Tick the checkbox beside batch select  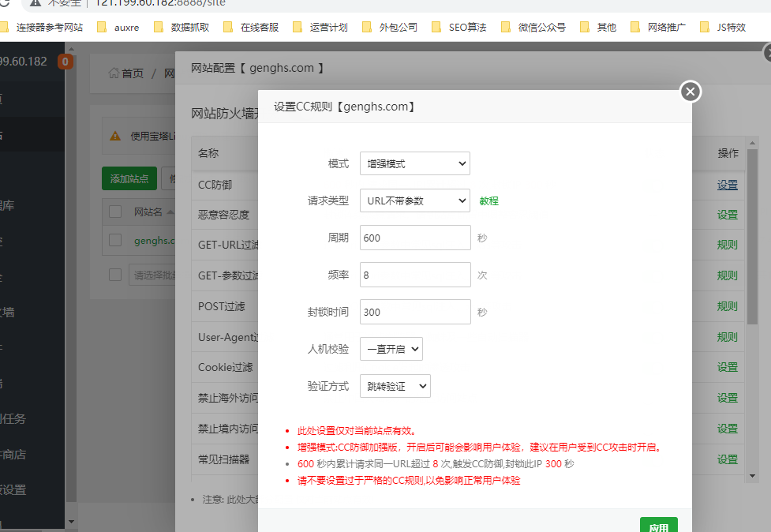tap(115, 275)
